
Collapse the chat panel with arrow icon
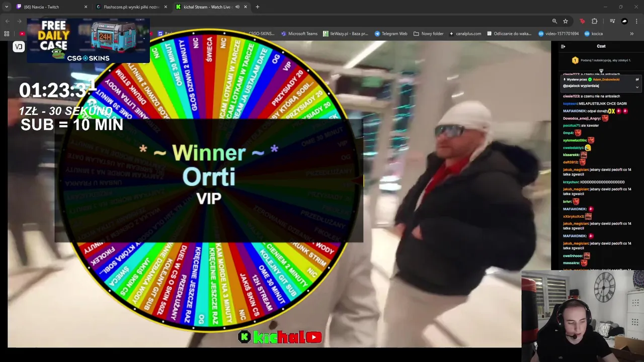pyautogui.click(x=563, y=46)
